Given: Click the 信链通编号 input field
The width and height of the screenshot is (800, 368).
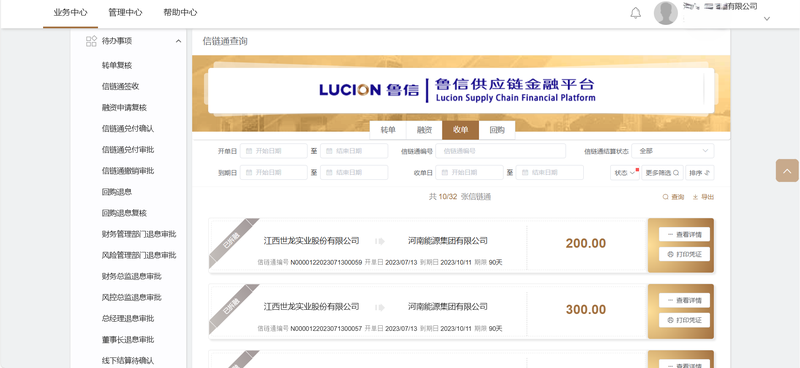Looking at the screenshot, I should coord(501,151).
